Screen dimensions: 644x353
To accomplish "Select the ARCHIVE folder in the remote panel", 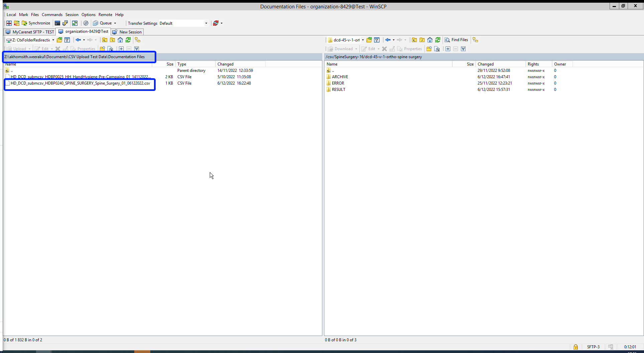I will [x=340, y=77].
